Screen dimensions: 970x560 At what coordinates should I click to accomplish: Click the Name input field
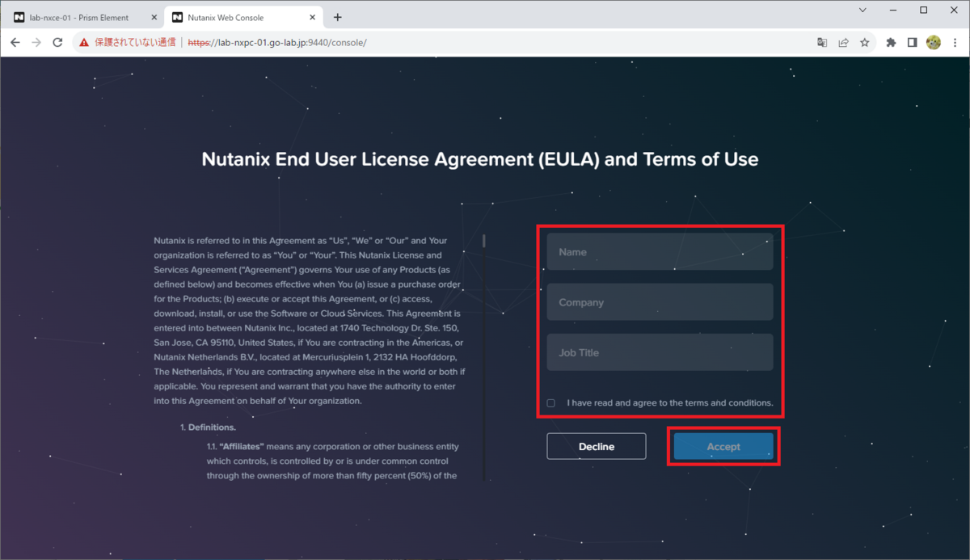pyautogui.click(x=660, y=252)
